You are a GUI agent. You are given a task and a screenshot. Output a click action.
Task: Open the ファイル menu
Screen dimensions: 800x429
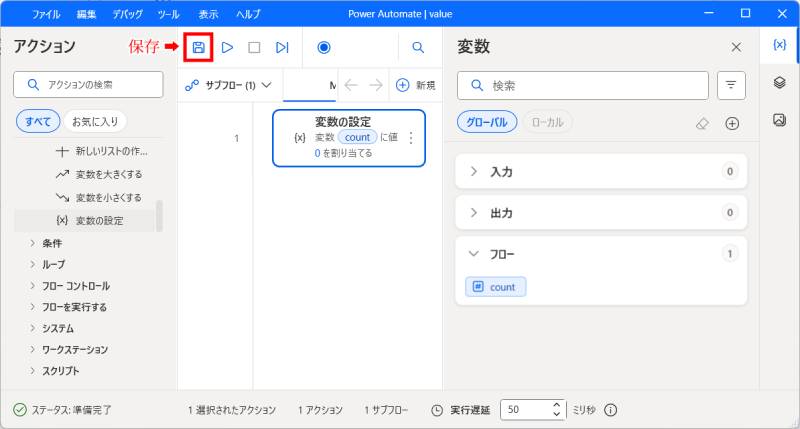coord(46,14)
